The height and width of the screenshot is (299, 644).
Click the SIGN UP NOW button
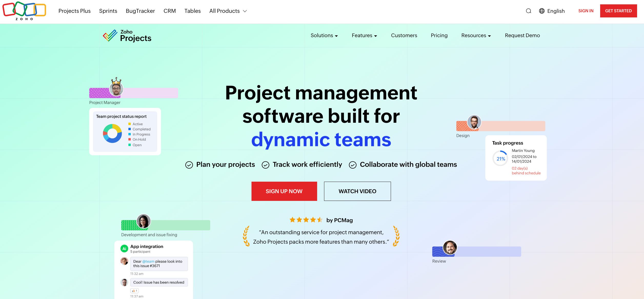pos(284,191)
